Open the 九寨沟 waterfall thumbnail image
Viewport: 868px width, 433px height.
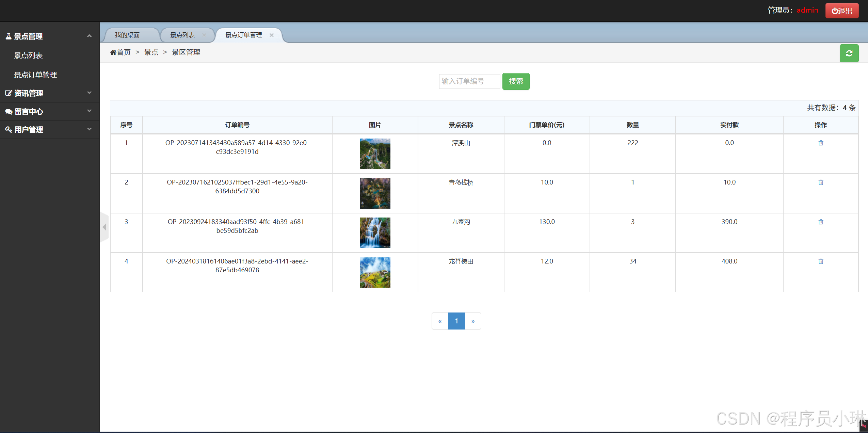click(x=375, y=233)
